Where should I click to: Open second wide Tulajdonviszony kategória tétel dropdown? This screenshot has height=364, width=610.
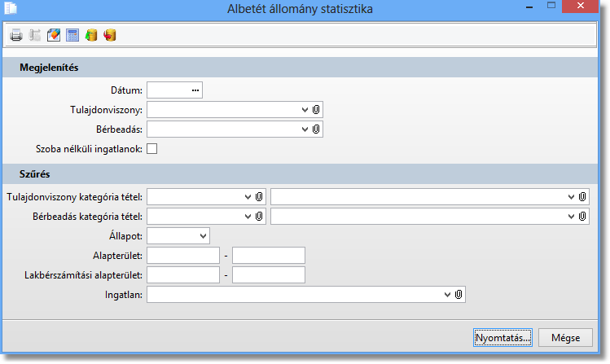[571, 197]
